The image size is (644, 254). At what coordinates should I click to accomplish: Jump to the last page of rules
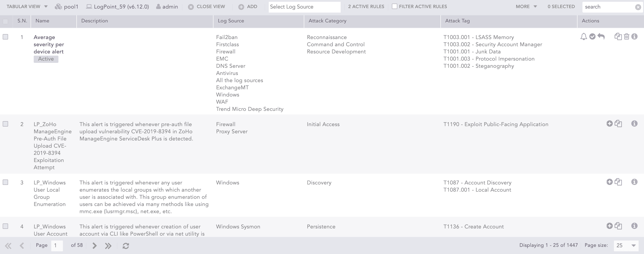pos(108,246)
